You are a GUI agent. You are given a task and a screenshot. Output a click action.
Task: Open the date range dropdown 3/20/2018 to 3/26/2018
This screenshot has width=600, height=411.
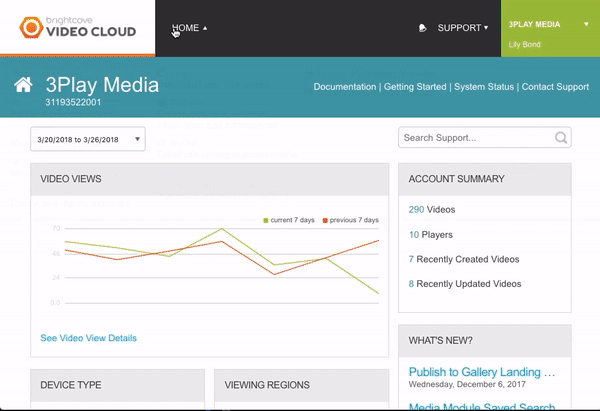88,139
